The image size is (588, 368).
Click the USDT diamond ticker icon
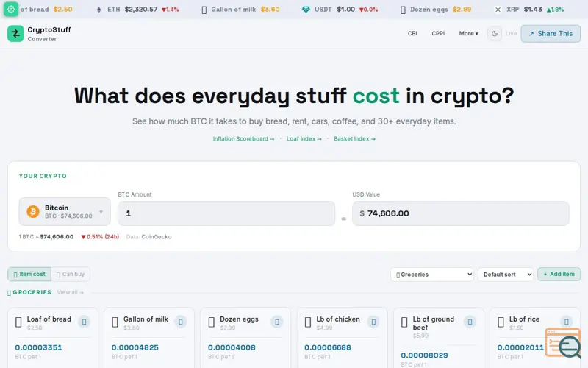(306, 10)
